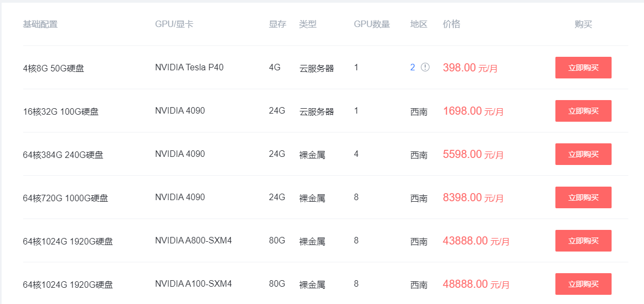Click the 价格 column header

pos(452,24)
